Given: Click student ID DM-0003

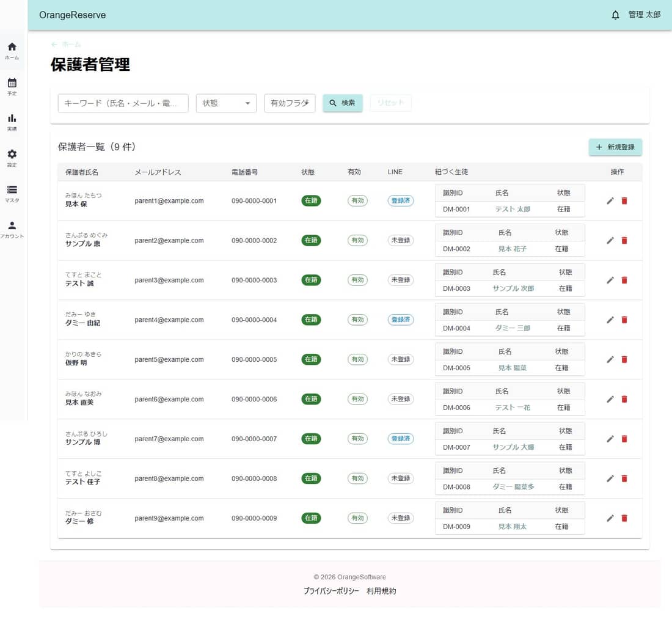Looking at the screenshot, I should 456,288.
